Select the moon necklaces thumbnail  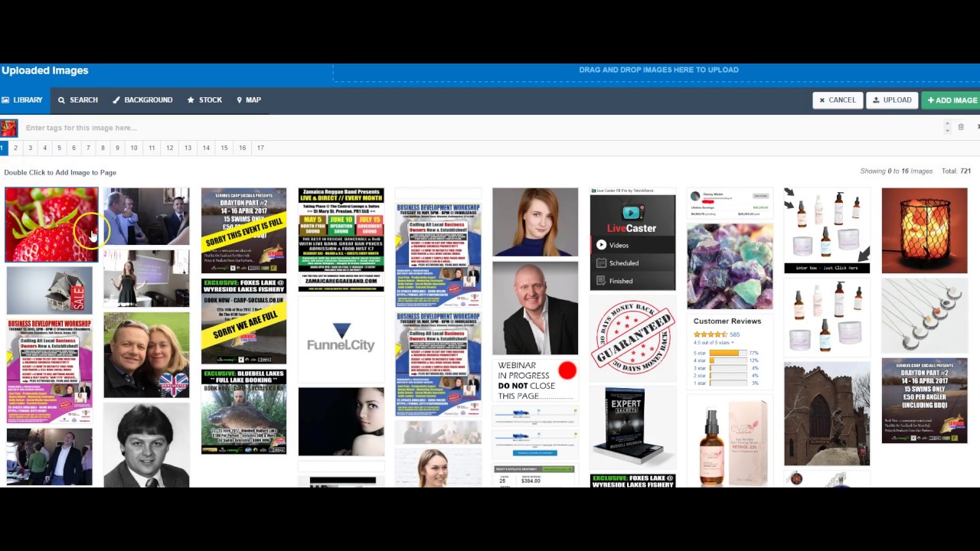pos(924,315)
